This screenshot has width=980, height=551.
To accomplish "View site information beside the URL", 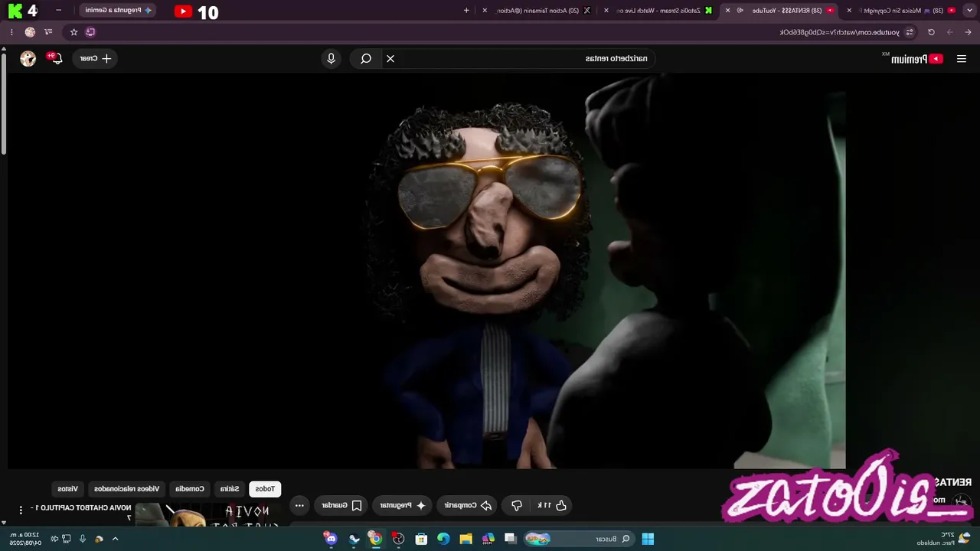I will [910, 32].
